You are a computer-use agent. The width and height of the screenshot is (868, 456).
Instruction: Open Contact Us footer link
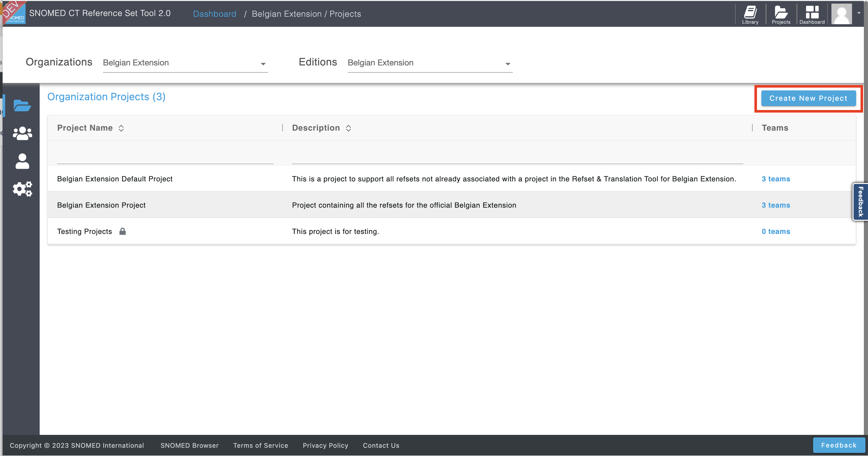[381, 445]
